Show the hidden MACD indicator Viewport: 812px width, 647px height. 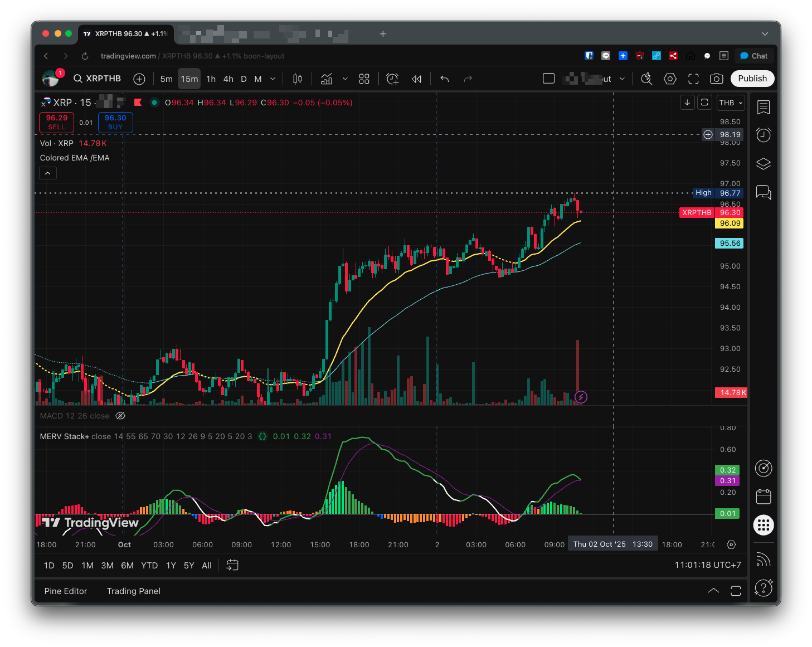pyautogui.click(x=120, y=416)
